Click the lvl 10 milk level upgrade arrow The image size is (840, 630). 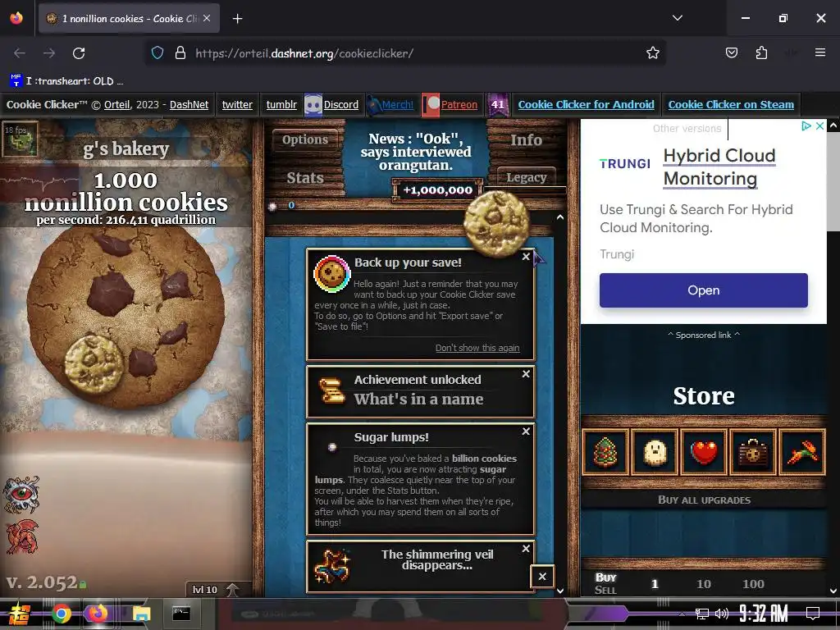click(231, 589)
